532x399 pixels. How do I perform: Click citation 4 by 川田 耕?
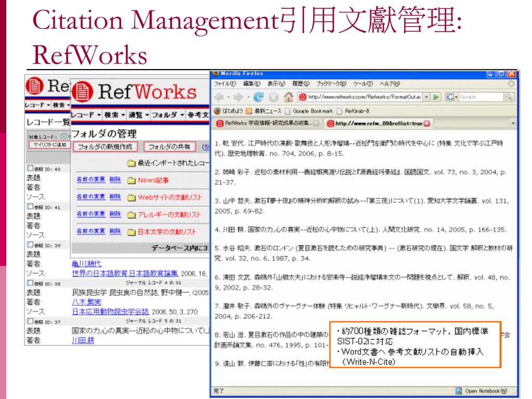361,230
